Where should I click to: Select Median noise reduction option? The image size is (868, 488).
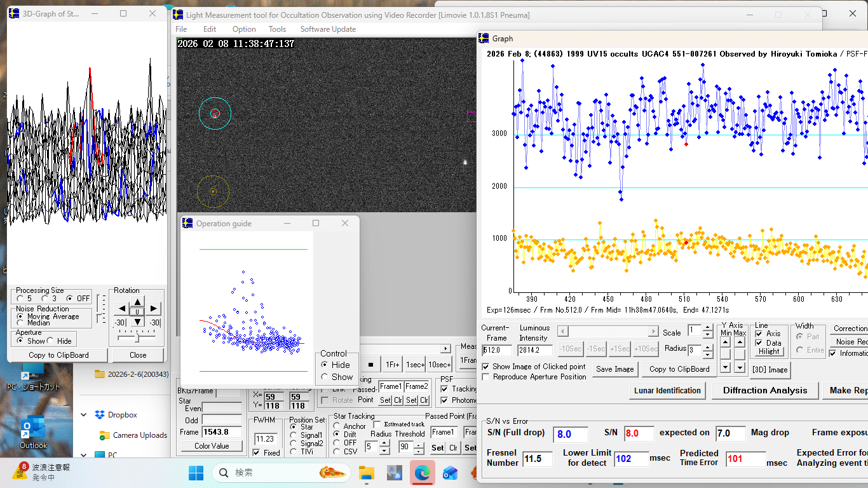coord(21,323)
